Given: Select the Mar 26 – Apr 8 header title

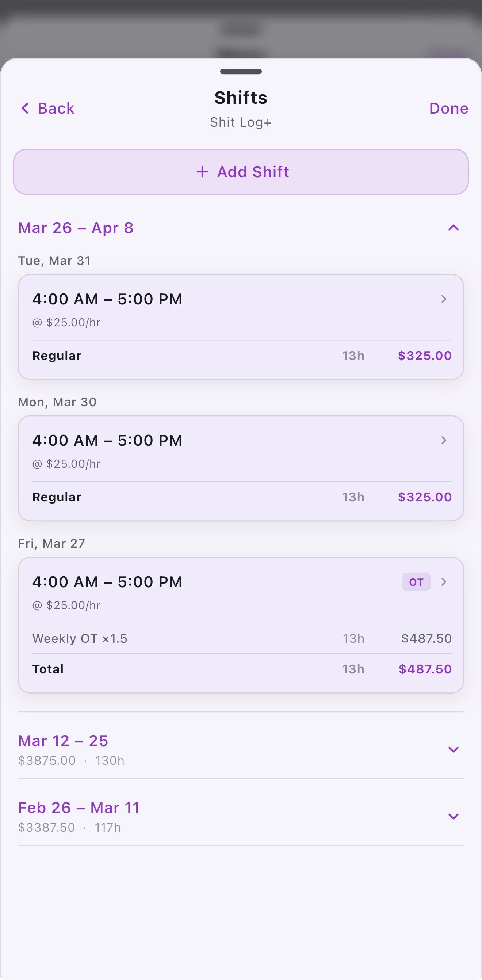Looking at the screenshot, I should pos(76,228).
